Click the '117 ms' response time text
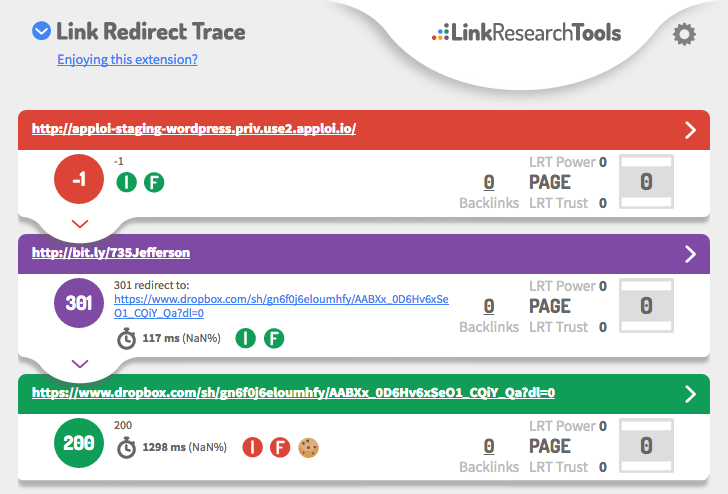Screen dimensions: 728x494 pos(161,338)
